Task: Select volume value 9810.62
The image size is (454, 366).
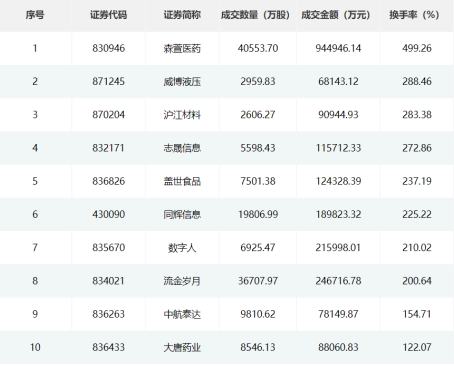Action: [x=258, y=314]
